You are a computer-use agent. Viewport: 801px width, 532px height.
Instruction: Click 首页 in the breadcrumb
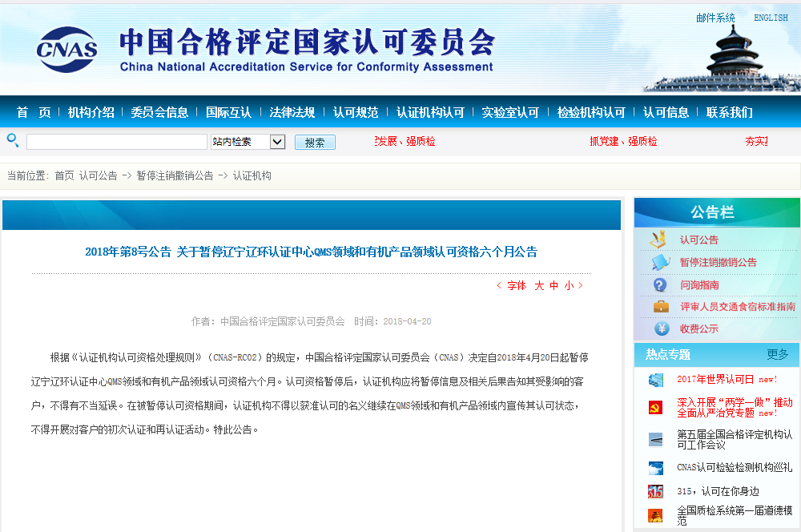(x=64, y=175)
